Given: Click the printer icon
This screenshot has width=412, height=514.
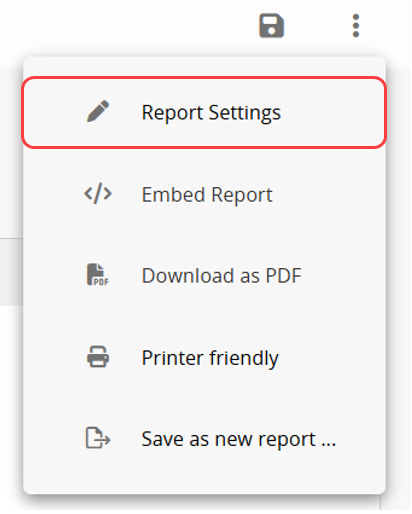Looking at the screenshot, I should coord(98,357).
